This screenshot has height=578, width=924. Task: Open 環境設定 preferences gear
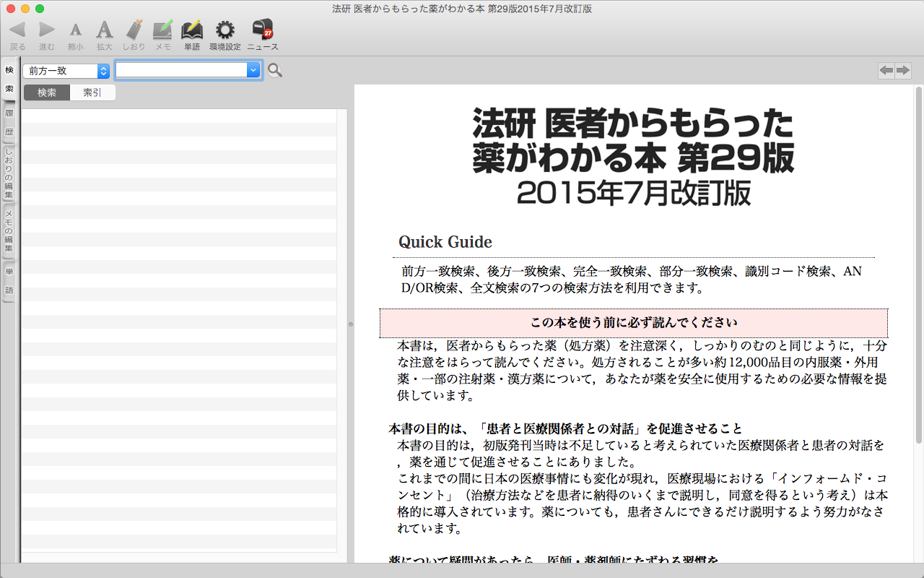225,30
